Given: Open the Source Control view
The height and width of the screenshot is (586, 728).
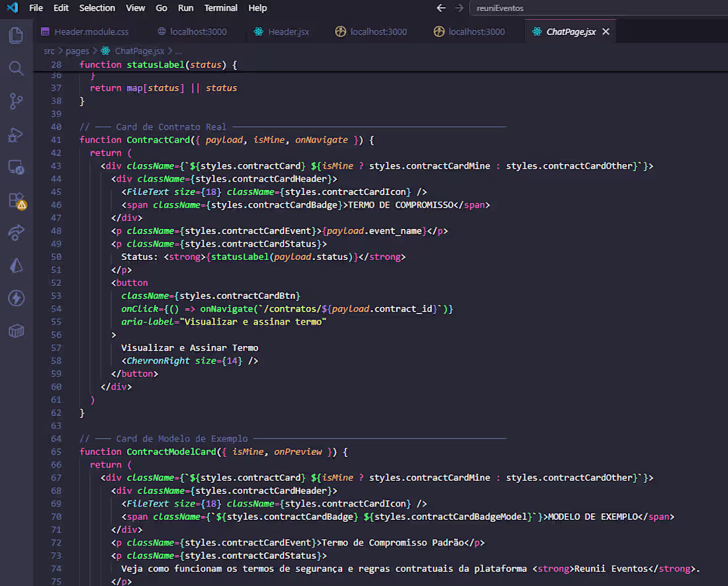Looking at the screenshot, I should 17,101.
